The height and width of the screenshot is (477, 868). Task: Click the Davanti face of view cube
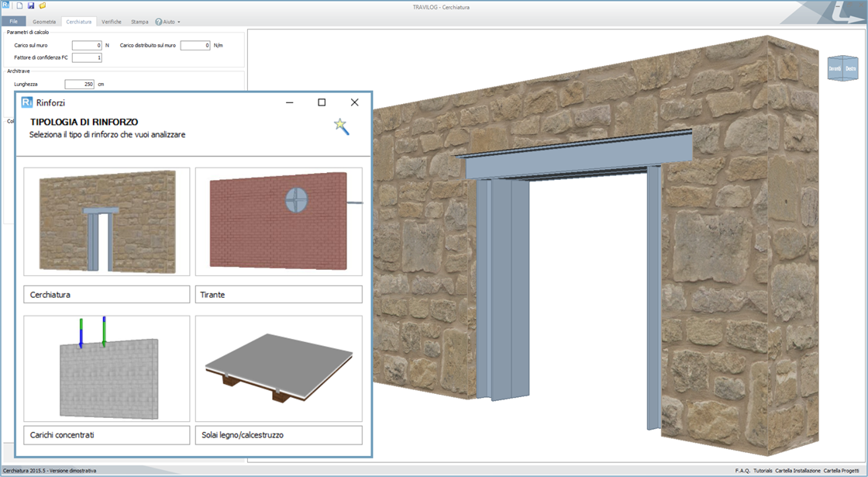835,69
